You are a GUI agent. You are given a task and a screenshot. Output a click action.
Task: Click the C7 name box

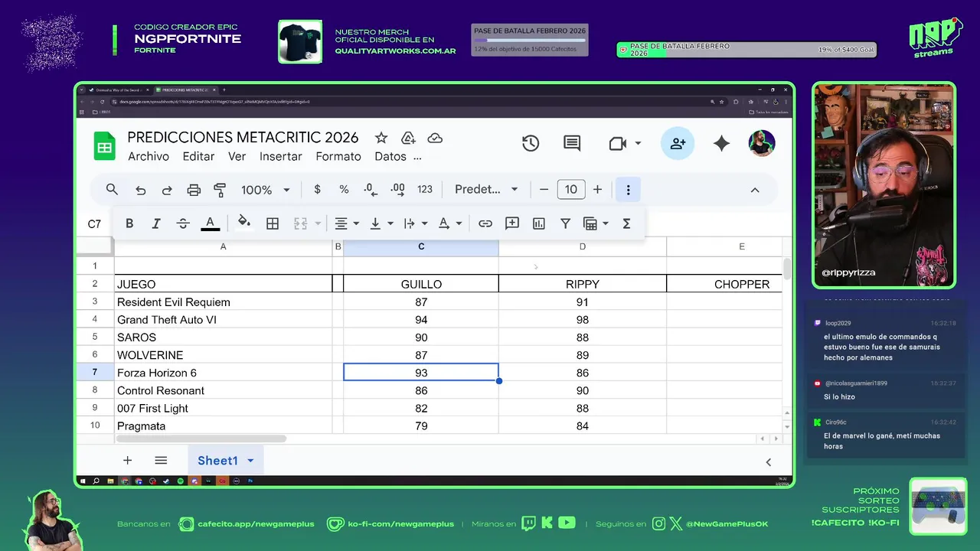(x=94, y=224)
